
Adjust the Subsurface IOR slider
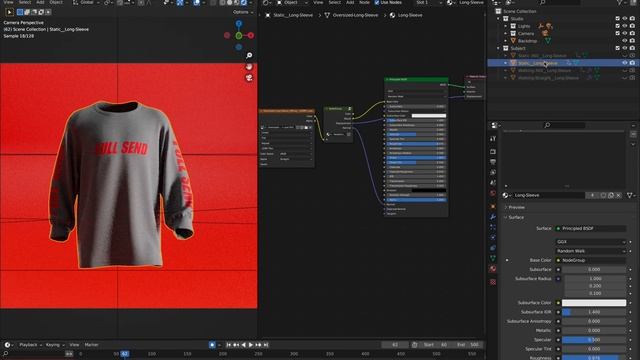594,312
